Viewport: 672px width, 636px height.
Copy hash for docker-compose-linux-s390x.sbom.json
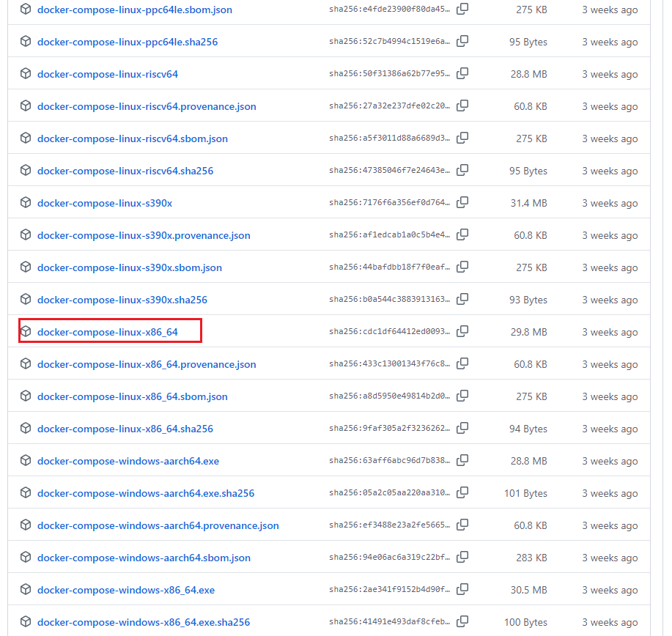click(x=462, y=267)
